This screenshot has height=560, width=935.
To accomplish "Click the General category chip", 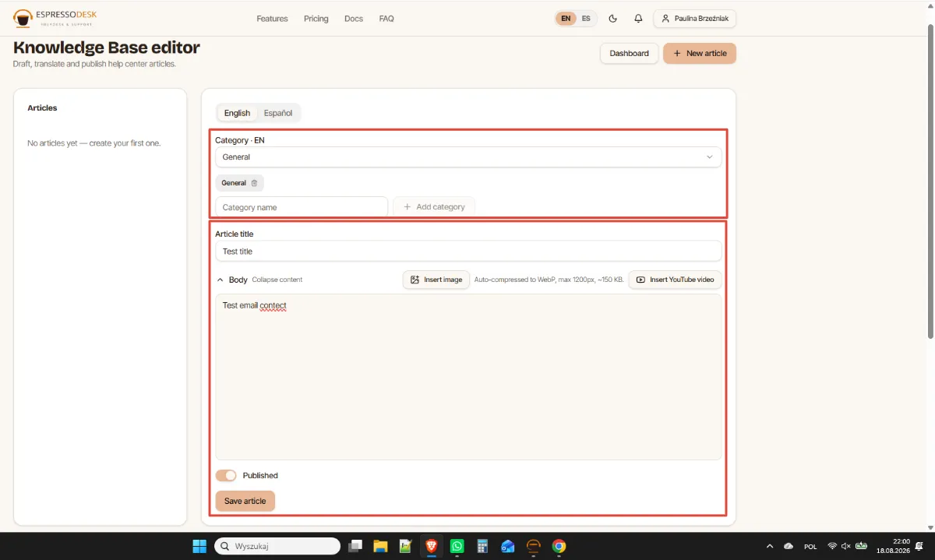I will [239, 183].
